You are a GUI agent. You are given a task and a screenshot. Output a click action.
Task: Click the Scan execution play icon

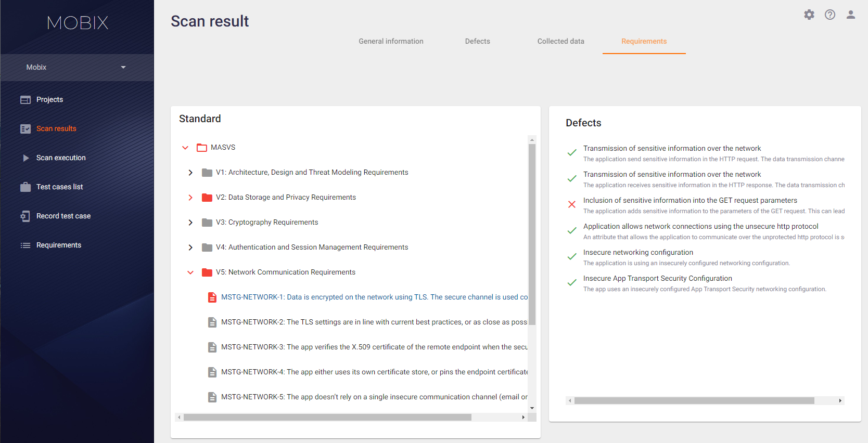point(25,158)
